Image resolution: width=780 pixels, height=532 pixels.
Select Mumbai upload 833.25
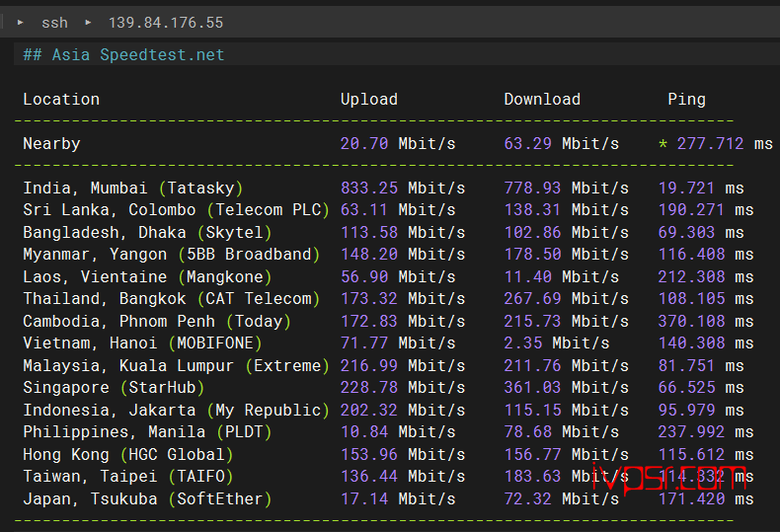[369, 188]
